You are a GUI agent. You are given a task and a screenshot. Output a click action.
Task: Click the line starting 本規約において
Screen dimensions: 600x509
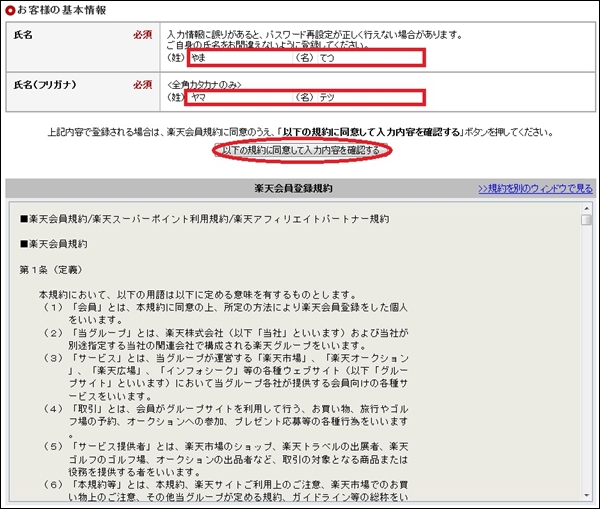pos(197,295)
